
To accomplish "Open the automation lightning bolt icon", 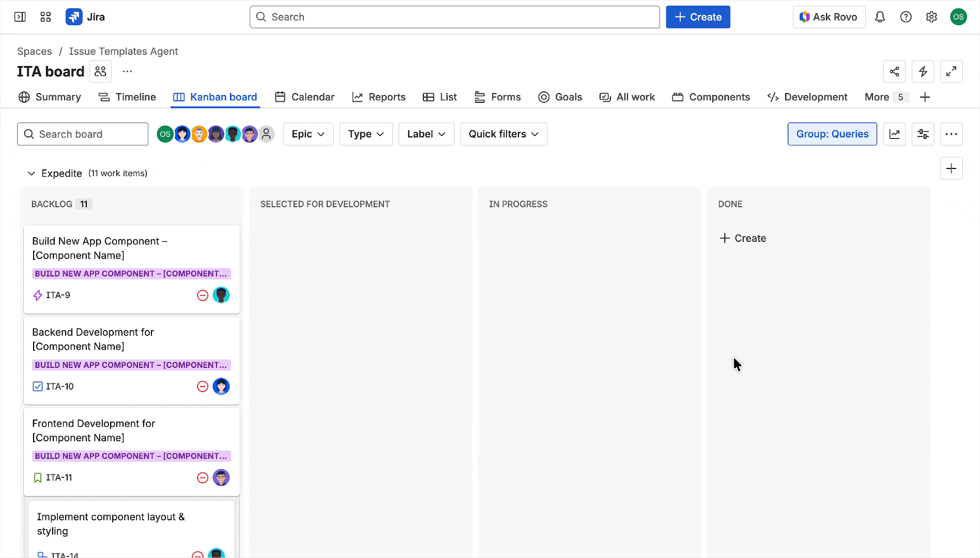I will [x=923, y=71].
